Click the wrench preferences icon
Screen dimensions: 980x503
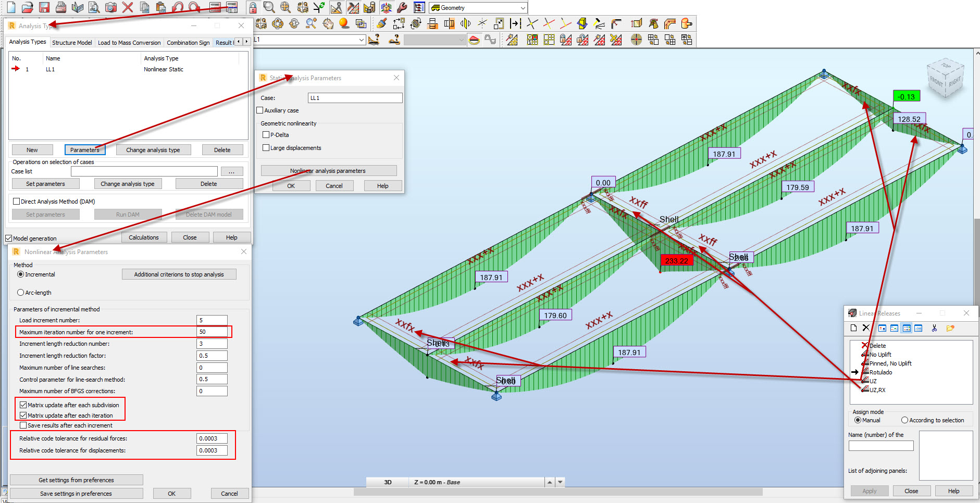tap(402, 7)
